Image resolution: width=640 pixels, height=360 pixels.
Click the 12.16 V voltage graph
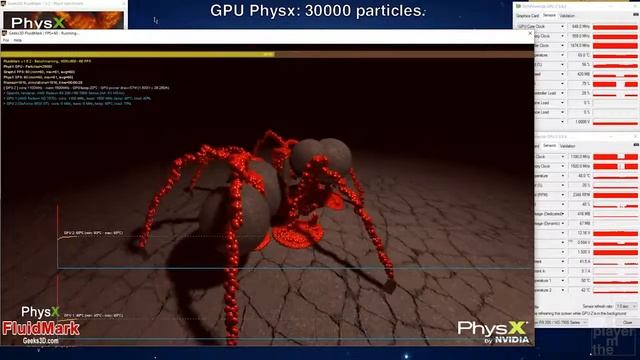coord(615,233)
